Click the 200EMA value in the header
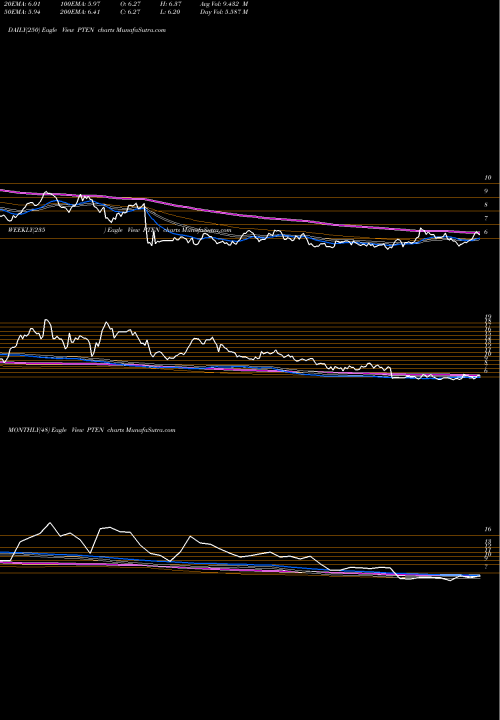Viewport: 500px width, 720px height. (x=79, y=12)
